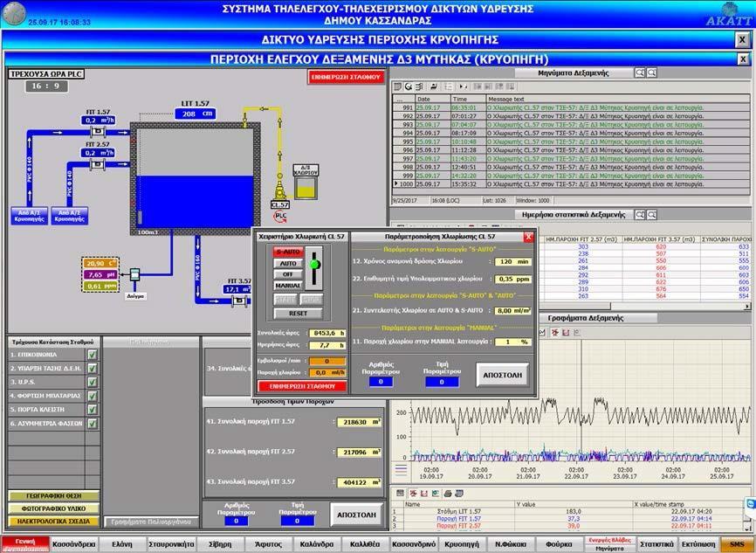Image resolution: width=756 pixels, height=553 pixels.
Task: Toggle the 3. U.P.S. status checkbox
Action: point(92,382)
